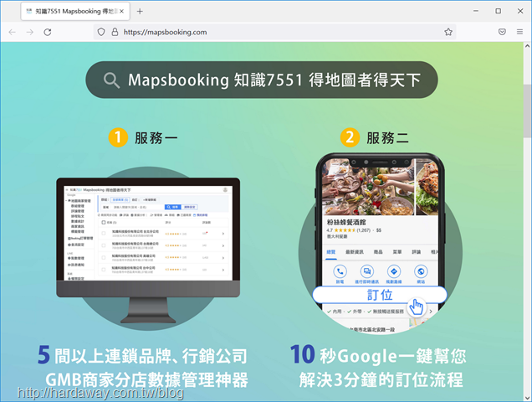Click the website globe icon on the phone mockup
The width and height of the screenshot is (532, 402).
pyautogui.click(x=421, y=271)
